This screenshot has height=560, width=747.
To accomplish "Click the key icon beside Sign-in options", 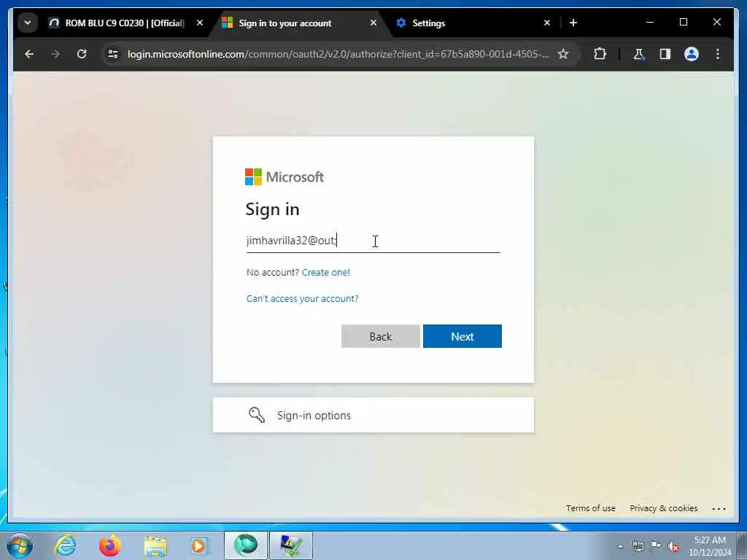I will pyautogui.click(x=257, y=415).
